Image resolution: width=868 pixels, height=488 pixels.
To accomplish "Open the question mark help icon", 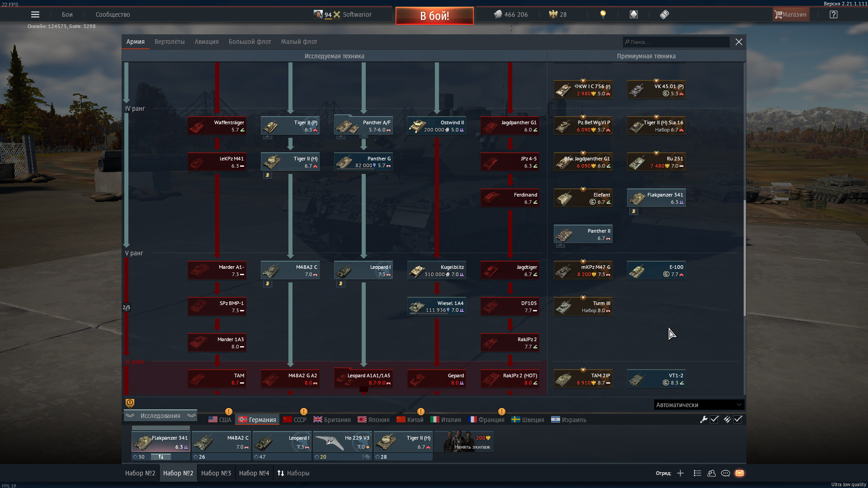I will pos(833,14).
